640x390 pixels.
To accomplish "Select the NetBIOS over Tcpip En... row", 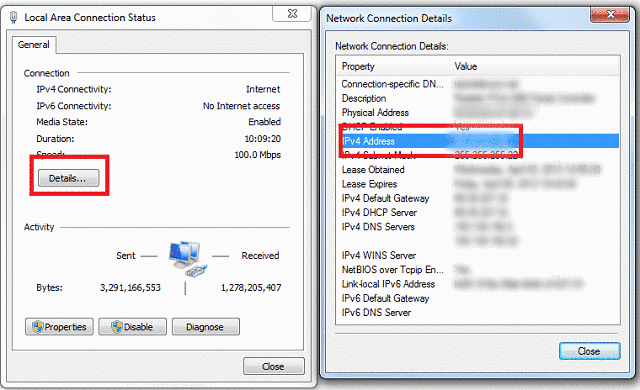I will point(478,270).
